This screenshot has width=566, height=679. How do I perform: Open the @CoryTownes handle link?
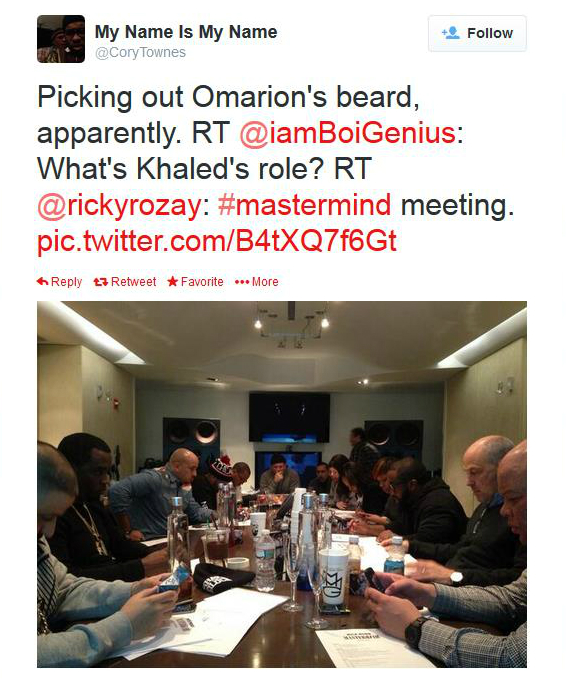(x=140, y=52)
